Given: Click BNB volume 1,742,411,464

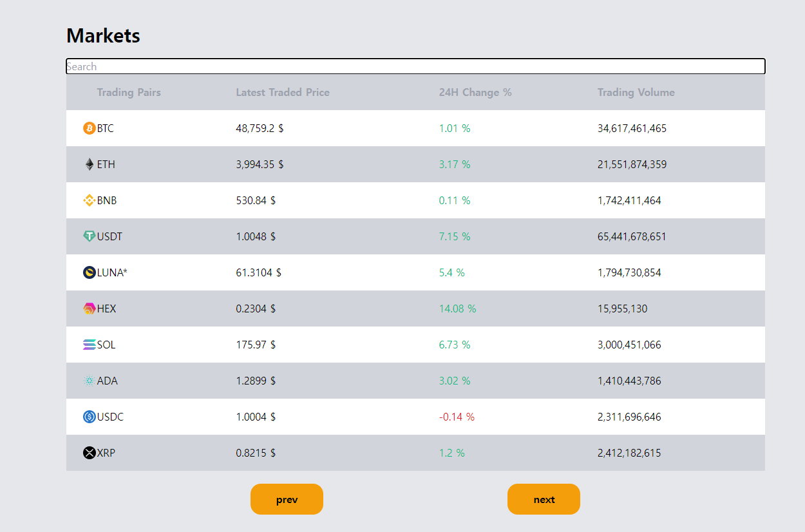Looking at the screenshot, I should click(629, 200).
